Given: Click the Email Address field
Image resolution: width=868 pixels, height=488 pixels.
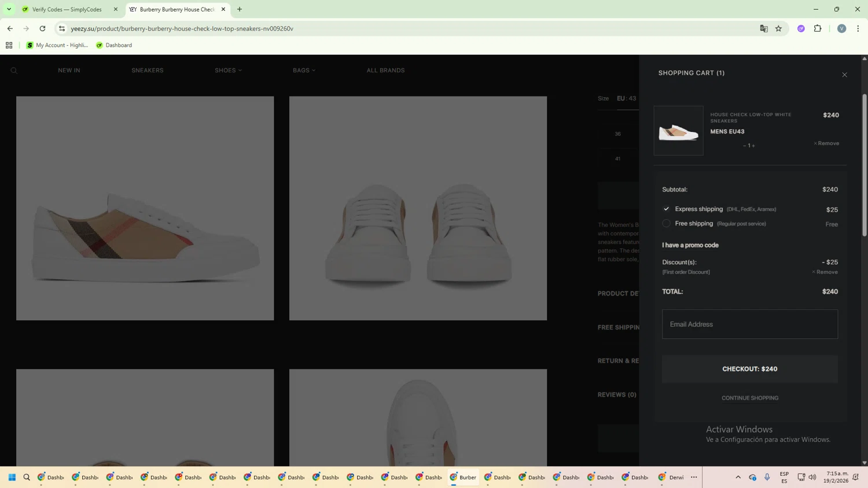Looking at the screenshot, I should click(x=750, y=324).
